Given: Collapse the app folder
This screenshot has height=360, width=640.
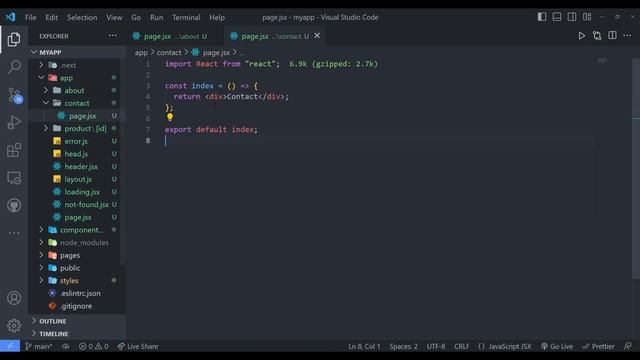Looking at the screenshot, I should point(41,78).
